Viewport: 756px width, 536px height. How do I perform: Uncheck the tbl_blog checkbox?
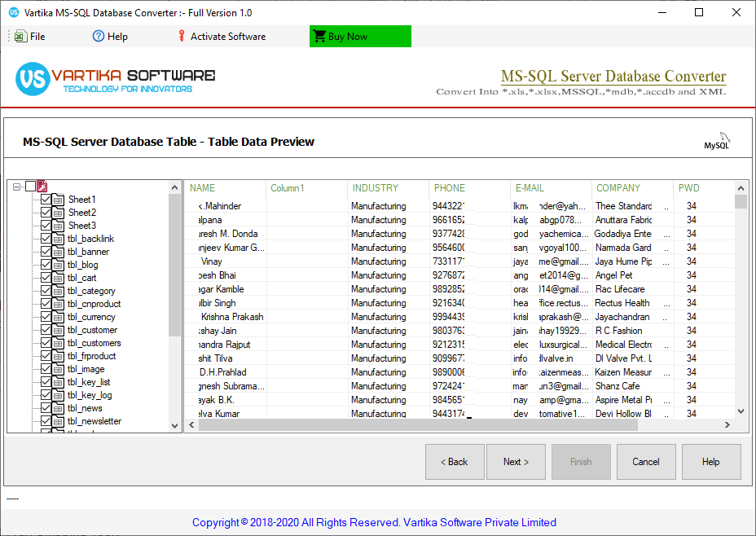[x=46, y=264]
